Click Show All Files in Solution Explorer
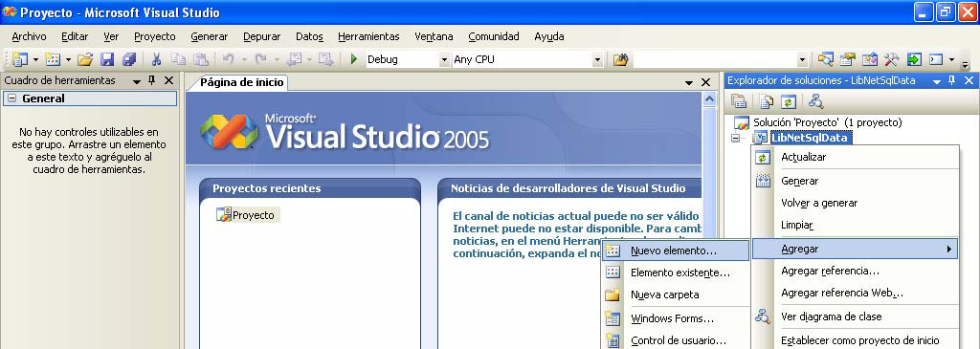The width and height of the screenshot is (980, 349). point(767,101)
